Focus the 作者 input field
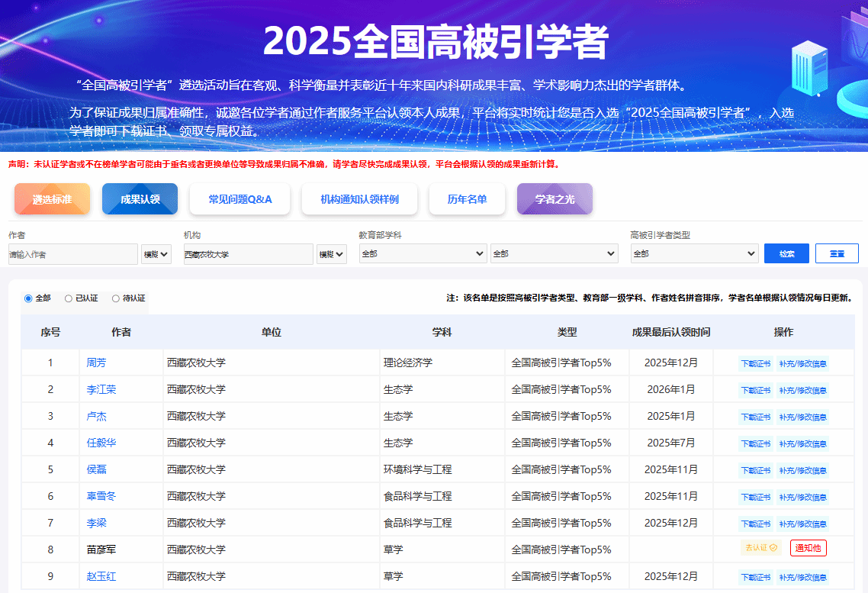The height and width of the screenshot is (593, 868). [x=73, y=254]
